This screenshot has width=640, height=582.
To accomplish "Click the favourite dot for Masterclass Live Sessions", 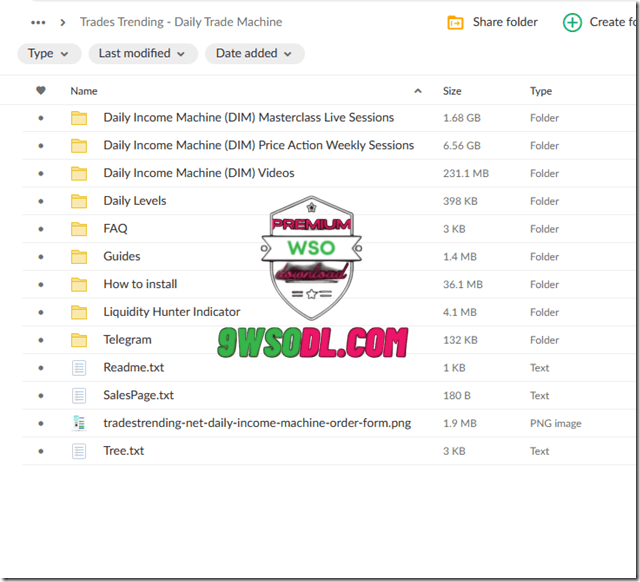I will (41, 118).
